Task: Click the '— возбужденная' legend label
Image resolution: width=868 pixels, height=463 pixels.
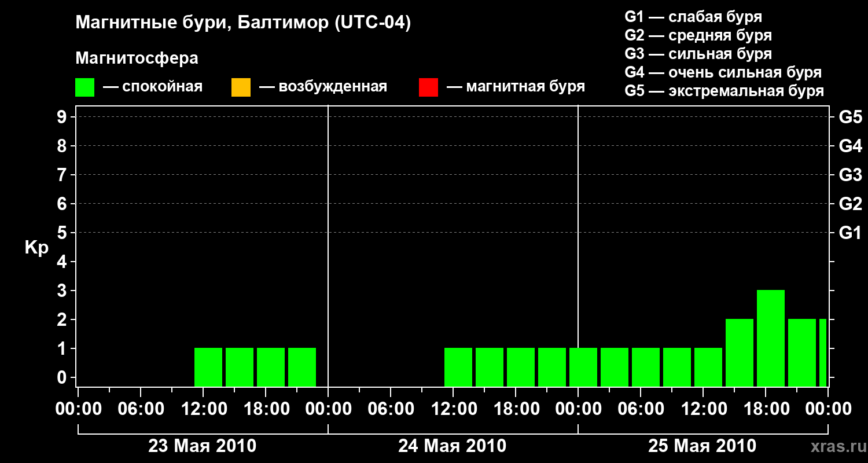Action: [x=323, y=87]
